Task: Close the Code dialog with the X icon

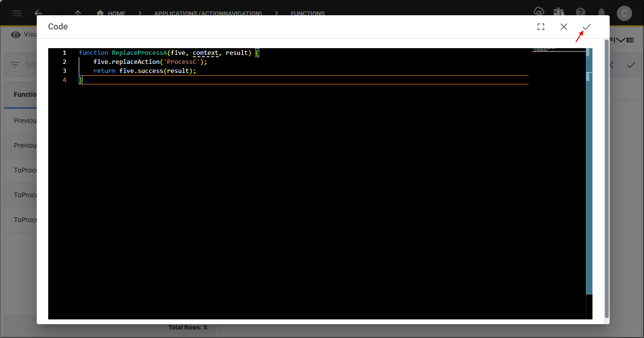Action: tap(564, 27)
